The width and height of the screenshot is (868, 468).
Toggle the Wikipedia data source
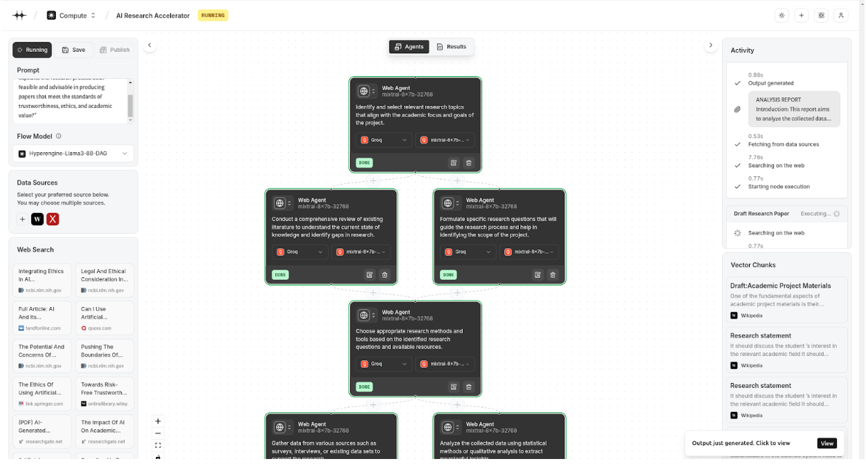coord(37,219)
